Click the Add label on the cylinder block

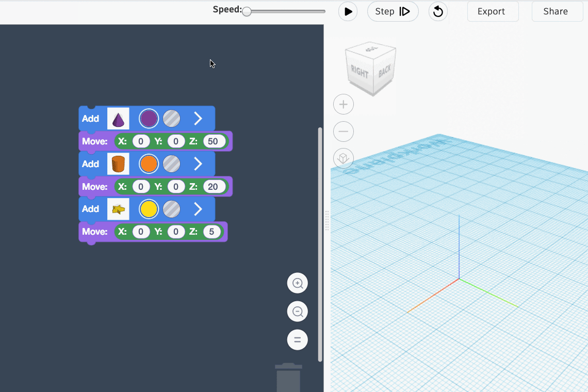pyautogui.click(x=90, y=164)
